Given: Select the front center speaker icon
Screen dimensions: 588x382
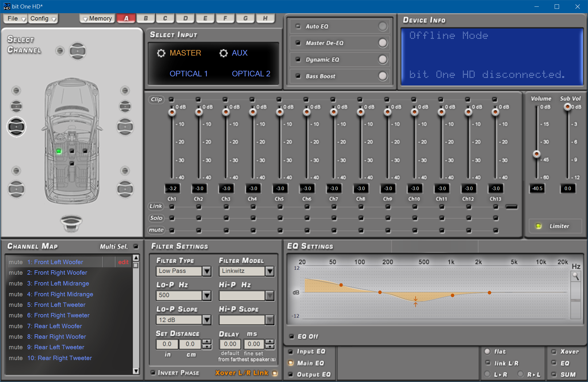Looking at the screenshot, I should [x=78, y=51].
